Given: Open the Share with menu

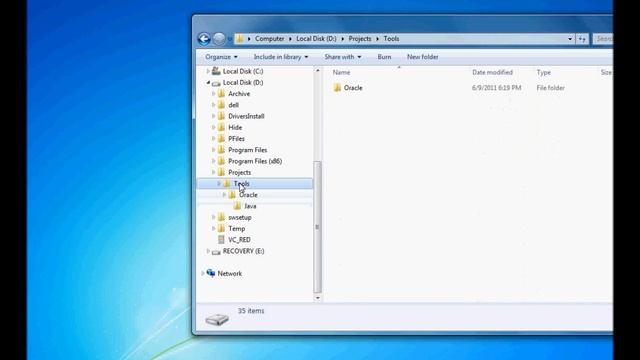Looking at the screenshot, I should 343,57.
